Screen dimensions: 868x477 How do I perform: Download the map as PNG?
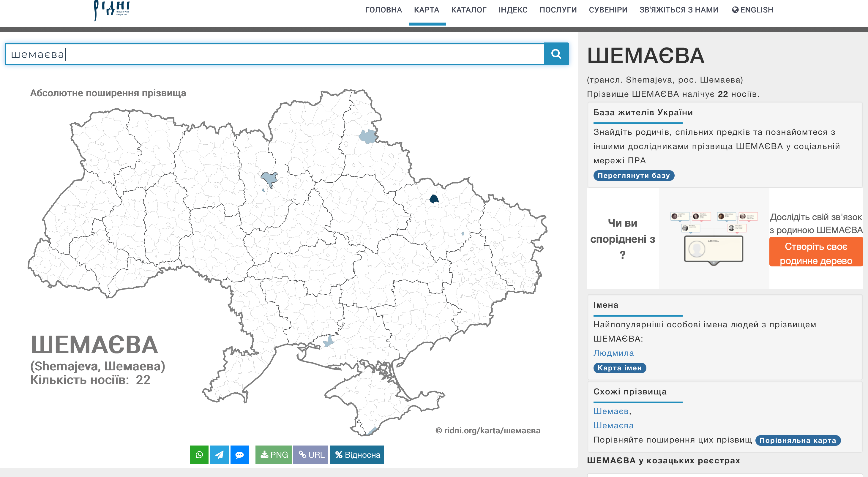point(274,454)
